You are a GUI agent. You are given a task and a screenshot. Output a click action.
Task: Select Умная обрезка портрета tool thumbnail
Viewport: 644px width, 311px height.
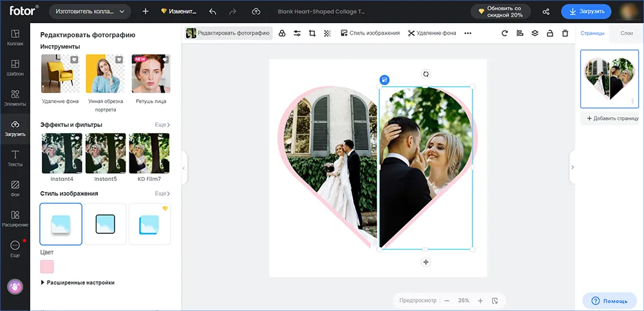coord(105,73)
